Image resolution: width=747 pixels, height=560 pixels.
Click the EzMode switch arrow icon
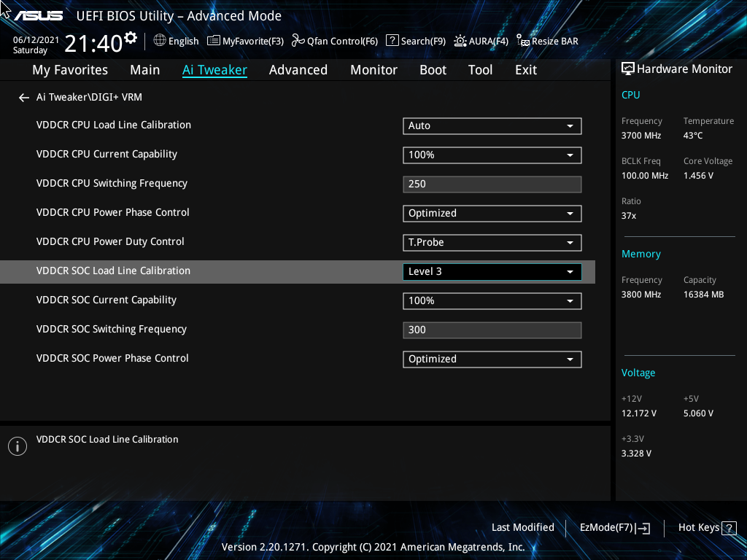click(643, 528)
